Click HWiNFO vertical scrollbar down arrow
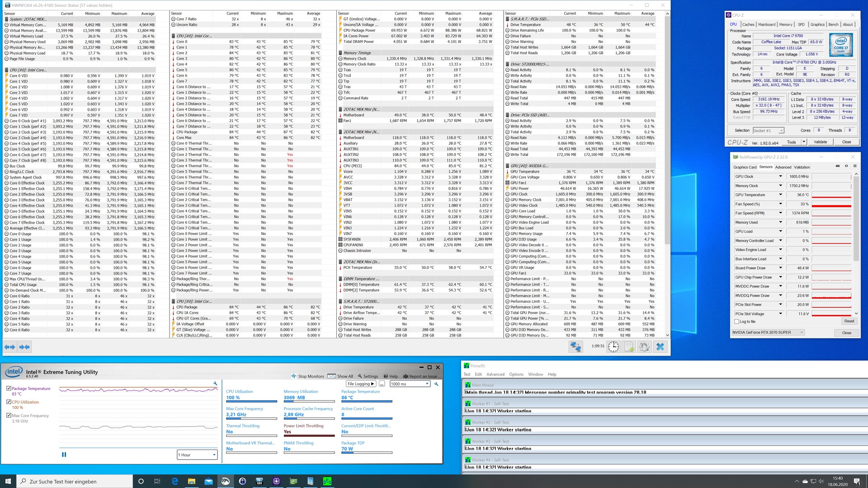Screen dimensions: 868x488 coord(667,335)
